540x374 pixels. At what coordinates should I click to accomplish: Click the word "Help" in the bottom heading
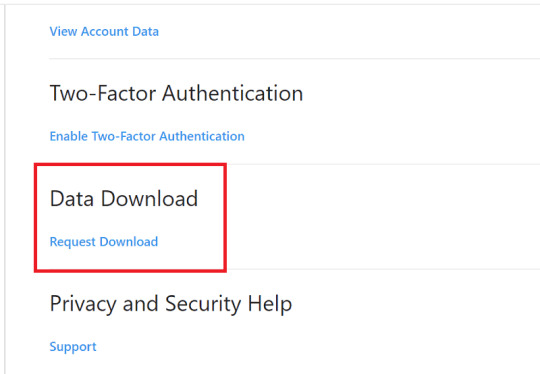[x=270, y=304]
